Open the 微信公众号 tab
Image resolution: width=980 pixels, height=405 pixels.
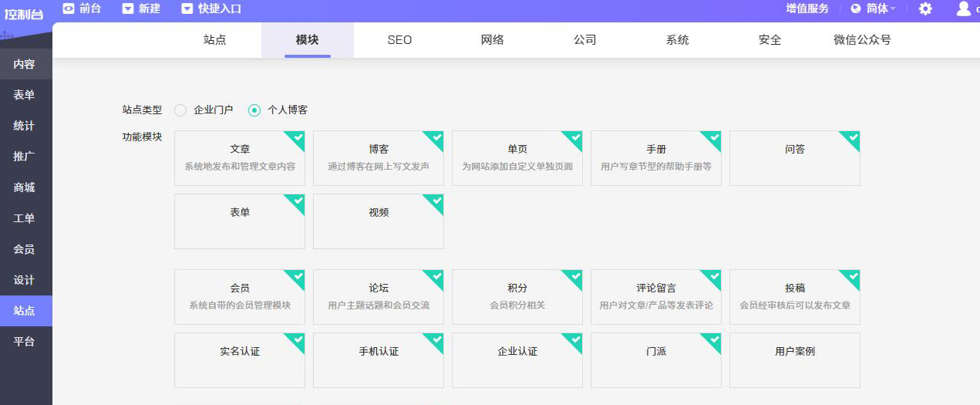[x=862, y=40]
